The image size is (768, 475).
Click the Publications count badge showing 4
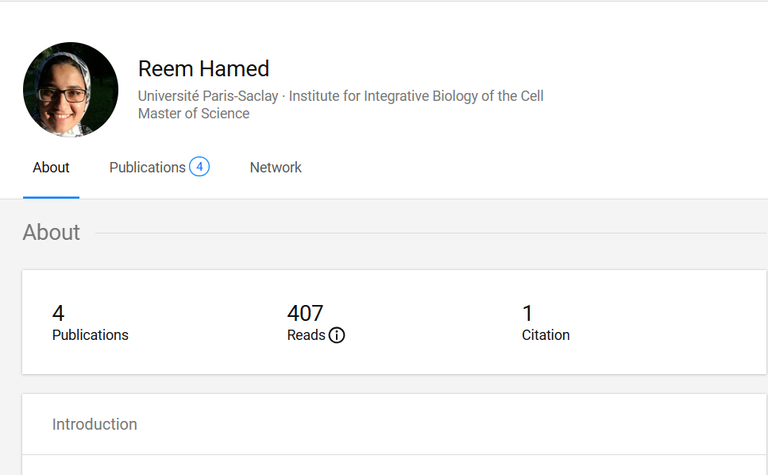(199, 167)
